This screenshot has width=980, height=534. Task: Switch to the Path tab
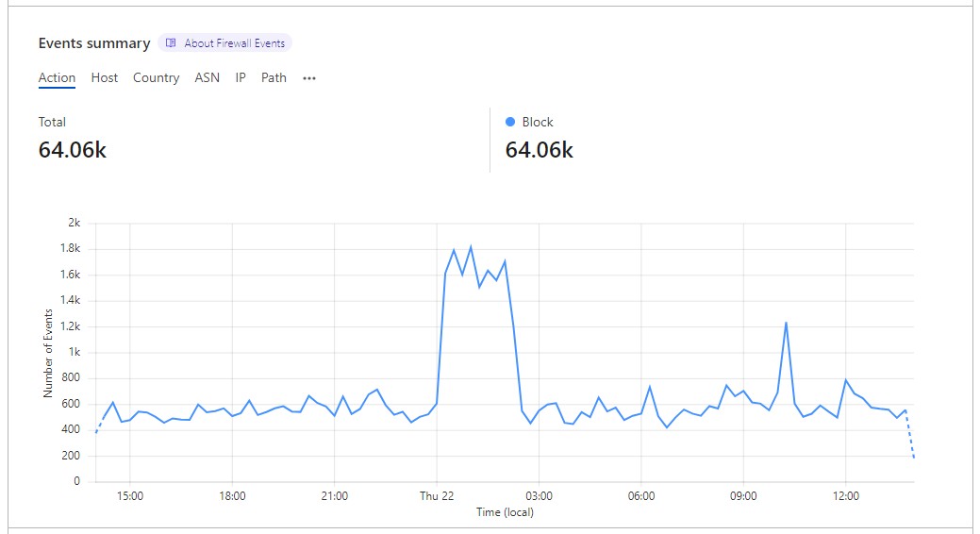click(x=274, y=77)
